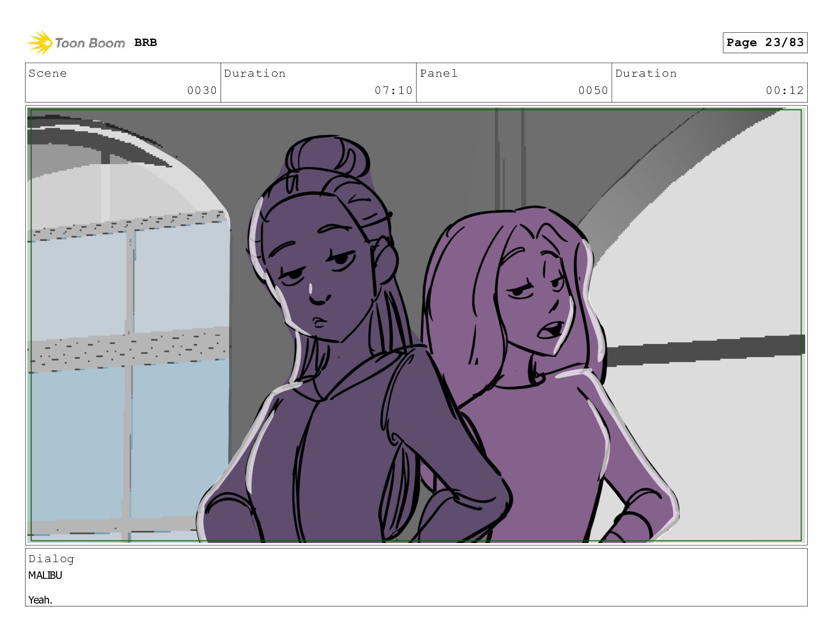Image resolution: width=834 pixels, height=644 pixels.
Task: Click the Dialog label
Action: click(51, 559)
